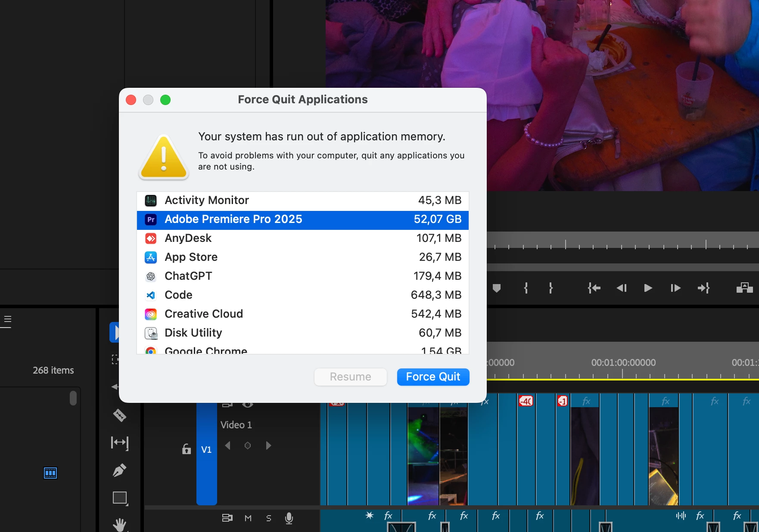759x532 pixels.
Task: Go to In point in Program Monitor
Action: [594, 288]
